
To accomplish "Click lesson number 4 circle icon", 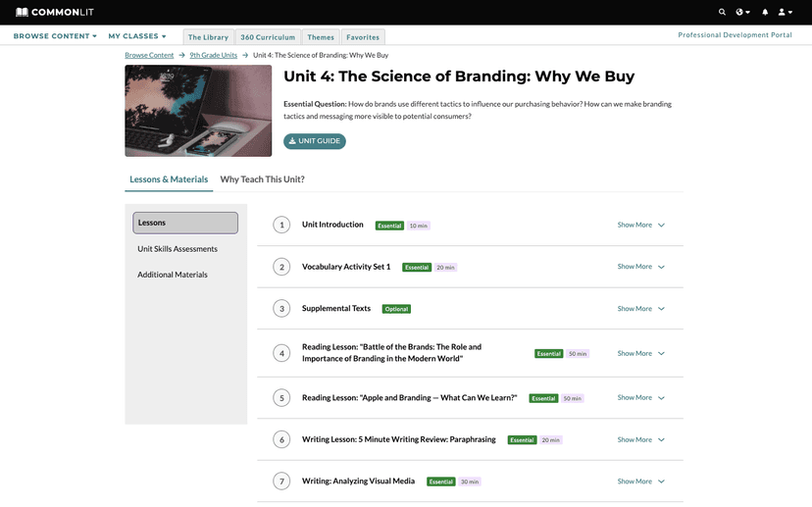I will tap(281, 353).
